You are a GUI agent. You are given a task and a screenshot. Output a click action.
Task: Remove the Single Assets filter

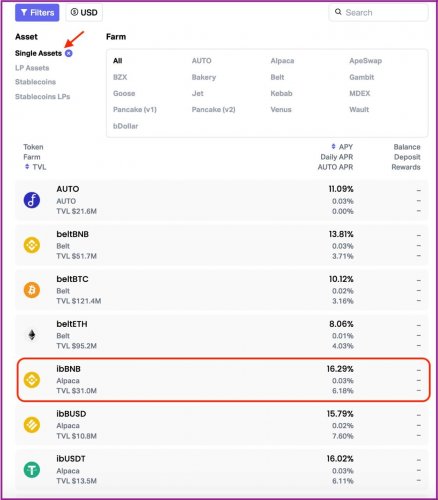click(x=69, y=53)
